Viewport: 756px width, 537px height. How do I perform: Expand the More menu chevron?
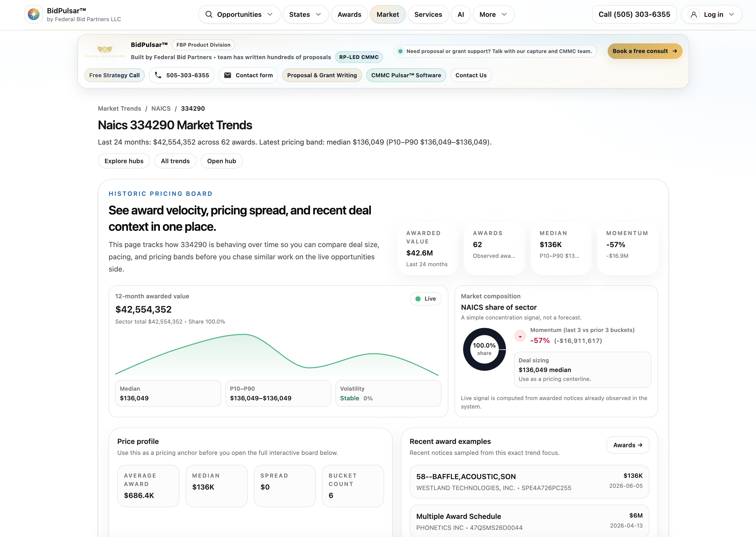504,15
